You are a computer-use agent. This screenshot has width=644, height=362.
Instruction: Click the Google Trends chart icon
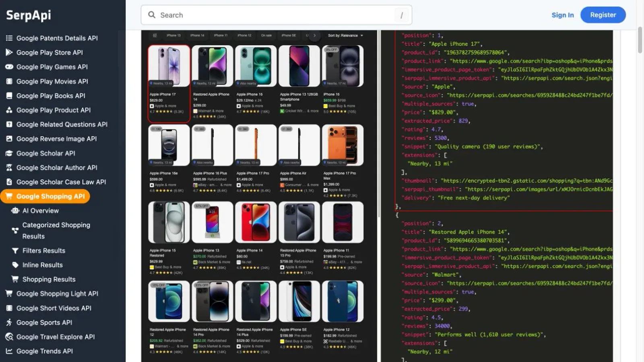(9, 351)
